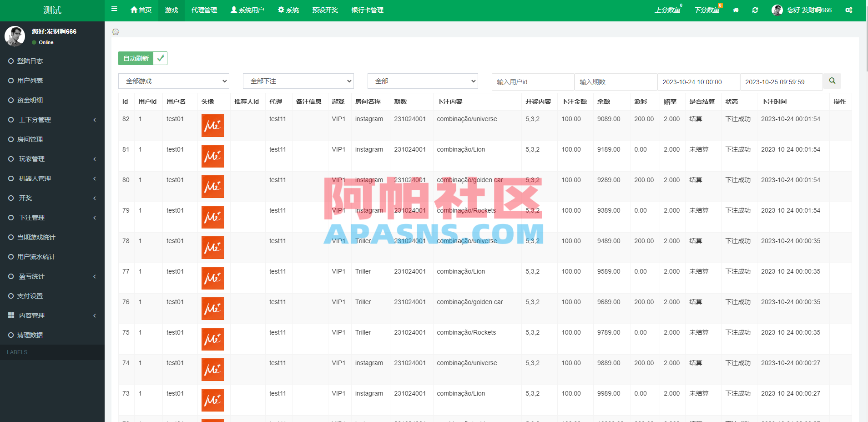The width and height of the screenshot is (868, 422).
Task: Open the 全部下注 dropdown filter
Action: pos(298,81)
